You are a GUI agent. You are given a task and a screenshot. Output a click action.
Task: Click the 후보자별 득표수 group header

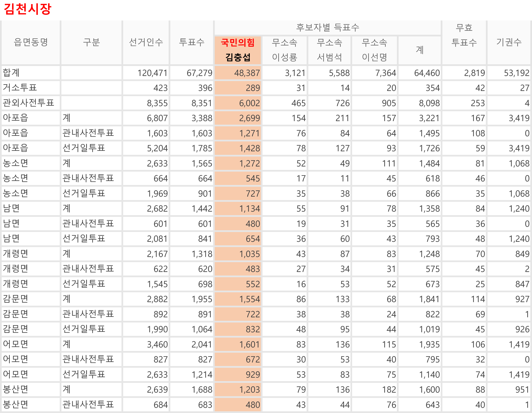coord(328,27)
